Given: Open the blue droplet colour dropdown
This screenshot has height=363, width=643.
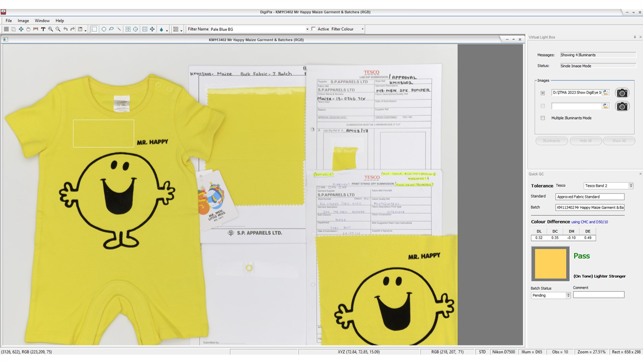Looking at the screenshot, I should (163, 29).
